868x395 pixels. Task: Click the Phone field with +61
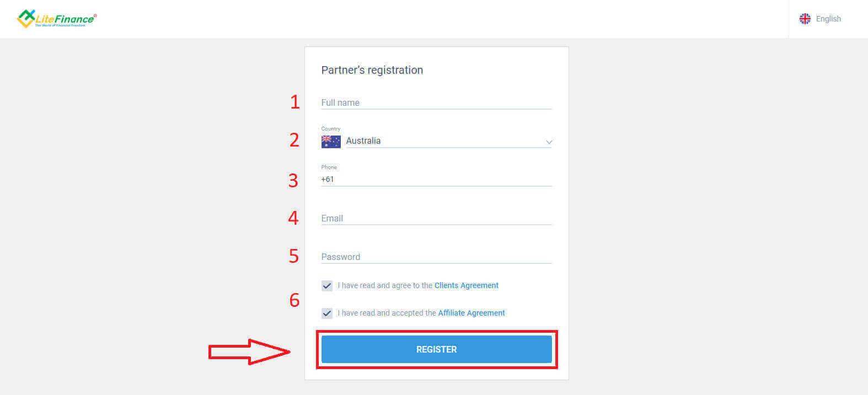pos(436,179)
